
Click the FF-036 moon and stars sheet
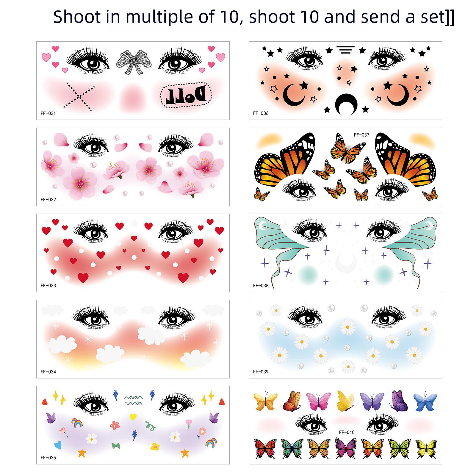(x=345, y=81)
